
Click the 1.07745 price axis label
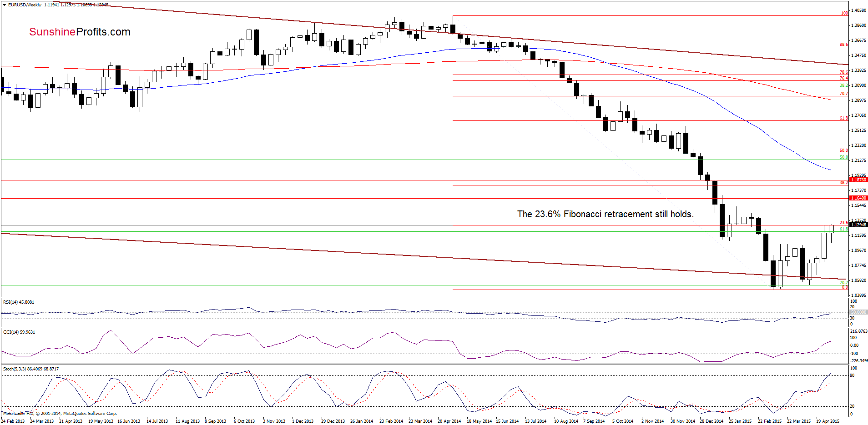[x=858, y=265]
